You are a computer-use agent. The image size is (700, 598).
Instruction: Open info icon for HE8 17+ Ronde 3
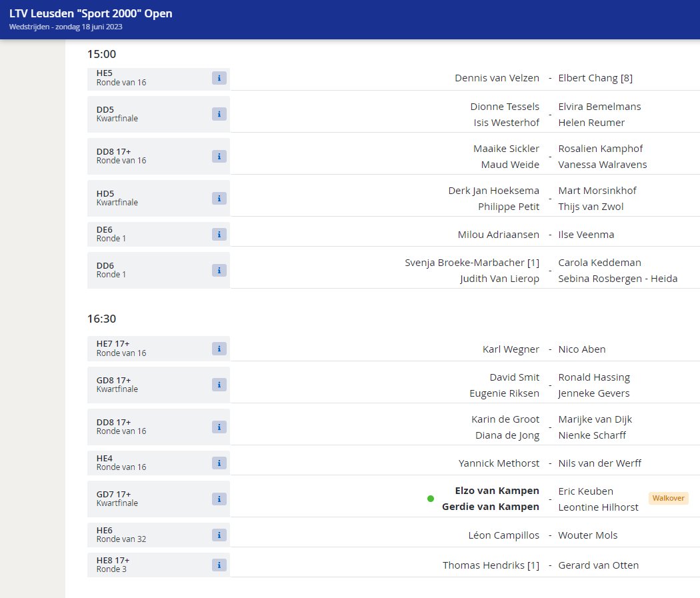click(x=219, y=565)
